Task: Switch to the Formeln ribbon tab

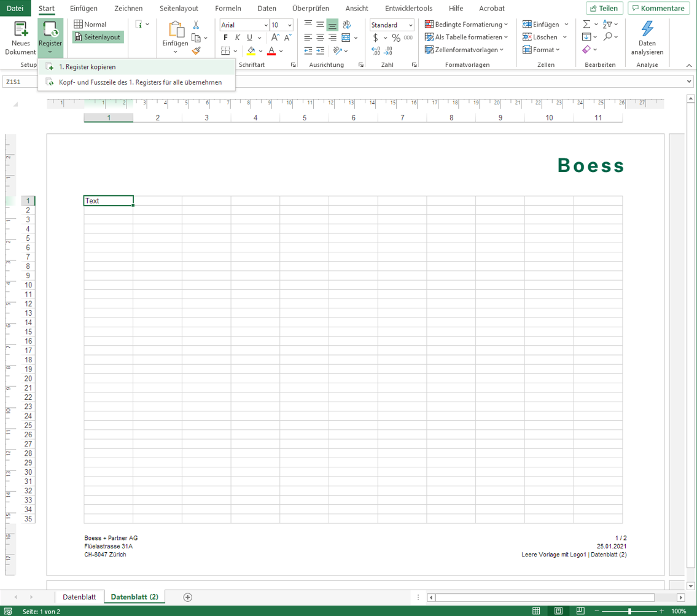Action: coord(228,8)
